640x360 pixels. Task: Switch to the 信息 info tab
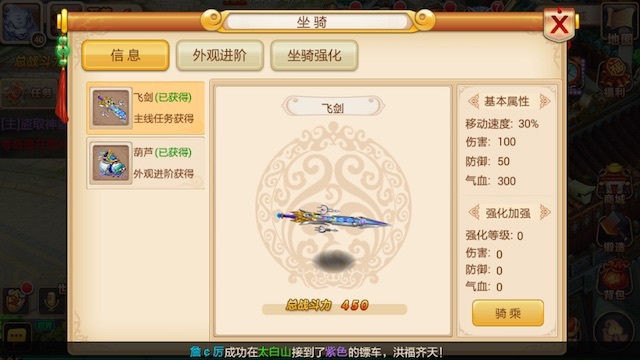point(125,55)
